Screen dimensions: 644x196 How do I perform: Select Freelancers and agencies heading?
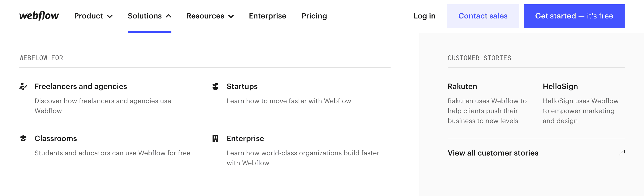coord(80,86)
